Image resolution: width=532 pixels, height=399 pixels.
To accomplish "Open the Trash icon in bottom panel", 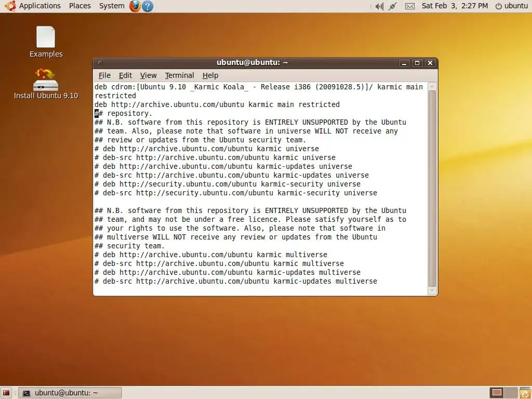I will point(525,393).
